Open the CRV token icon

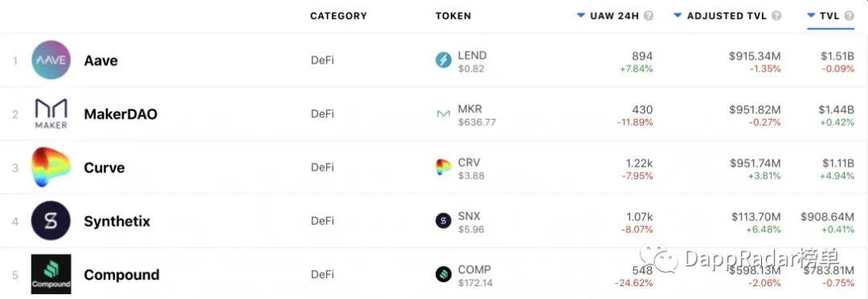444,167
